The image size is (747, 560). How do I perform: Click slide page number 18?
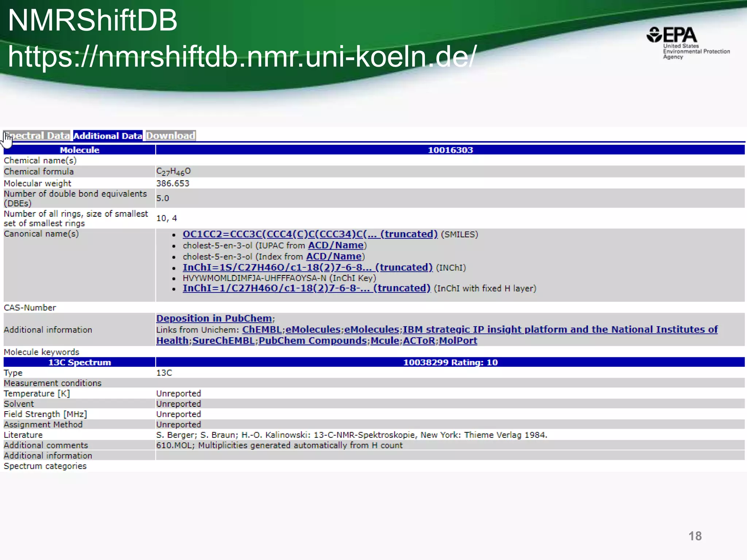coord(695,536)
